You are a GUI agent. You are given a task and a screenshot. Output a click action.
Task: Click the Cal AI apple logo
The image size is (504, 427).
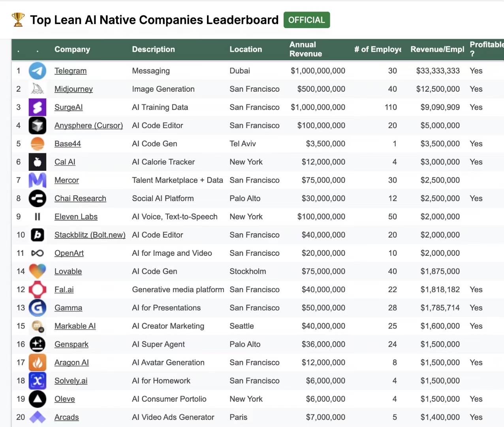[x=38, y=162]
